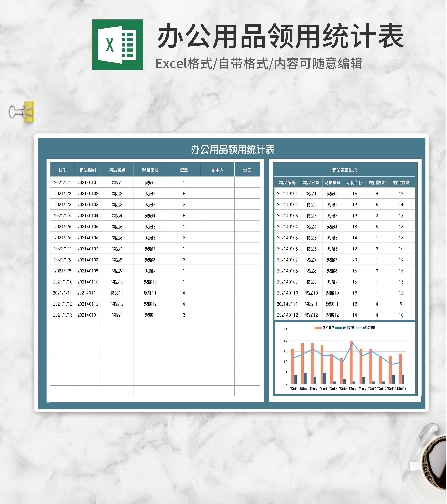The width and height of the screenshot is (447, 504).
Task: Select the 物品编码 header in left table
Action: click(x=88, y=170)
